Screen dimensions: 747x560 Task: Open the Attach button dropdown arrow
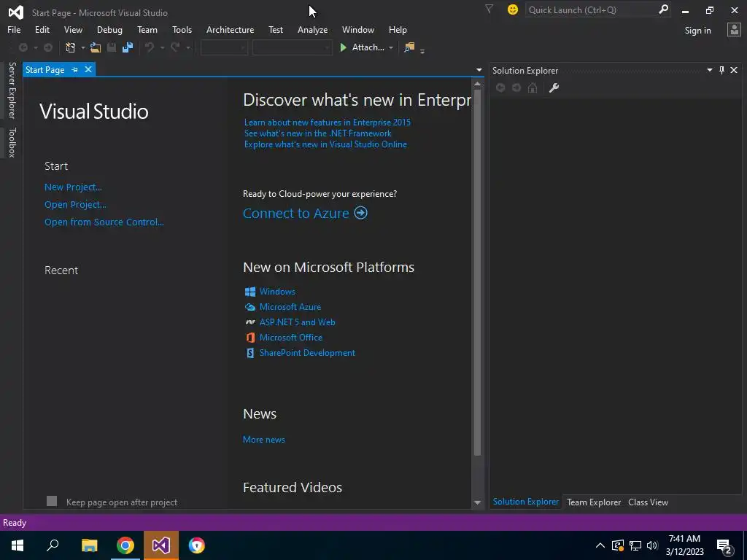click(x=391, y=47)
